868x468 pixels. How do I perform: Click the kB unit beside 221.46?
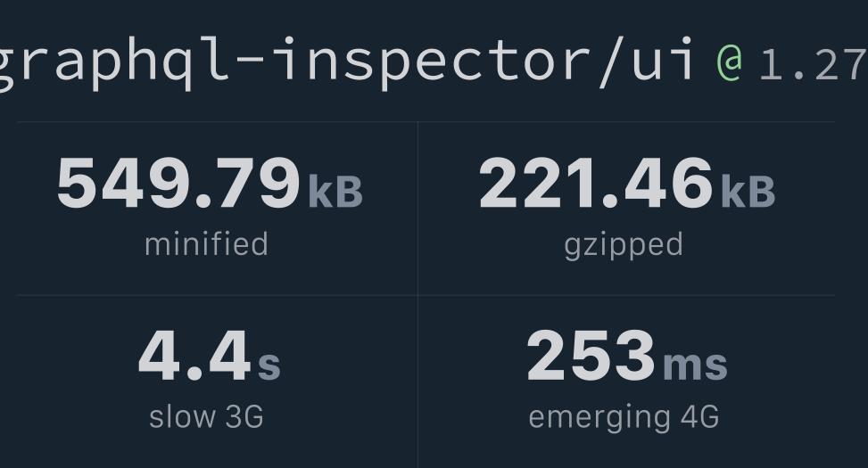click(748, 192)
